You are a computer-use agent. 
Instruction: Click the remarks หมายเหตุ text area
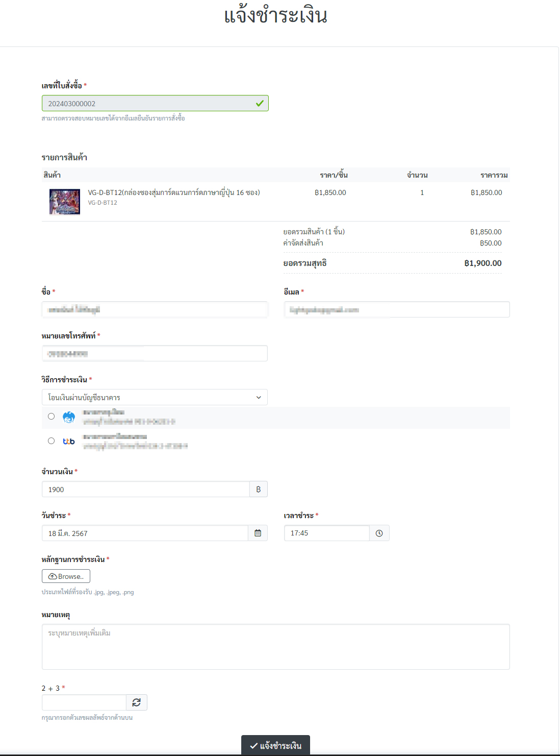[275, 646]
